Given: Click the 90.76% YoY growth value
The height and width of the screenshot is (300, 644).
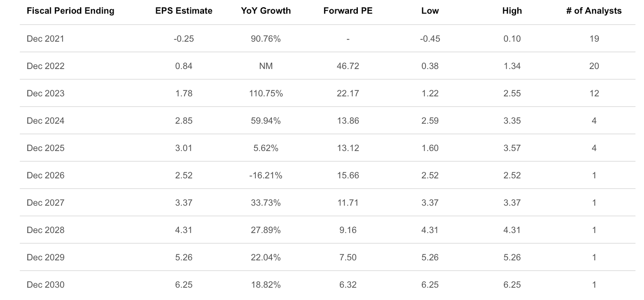Looking at the screenshot, I should 266,39.
